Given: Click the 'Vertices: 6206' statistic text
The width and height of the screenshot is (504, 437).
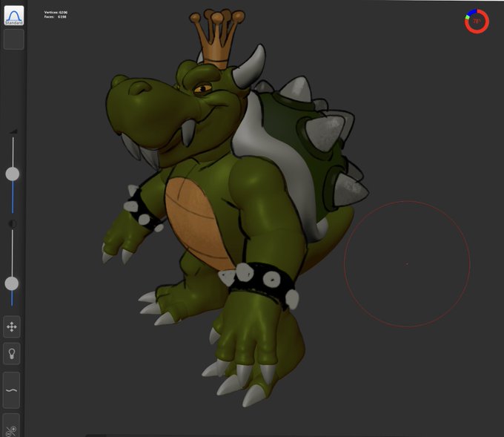Looking at the screenshot, I should [x=56, y=12].
